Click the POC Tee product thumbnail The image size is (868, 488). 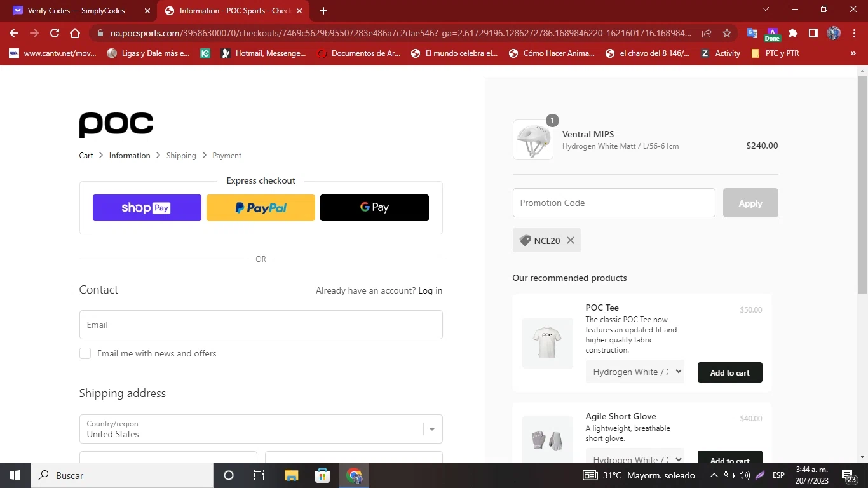click(548, 343)
